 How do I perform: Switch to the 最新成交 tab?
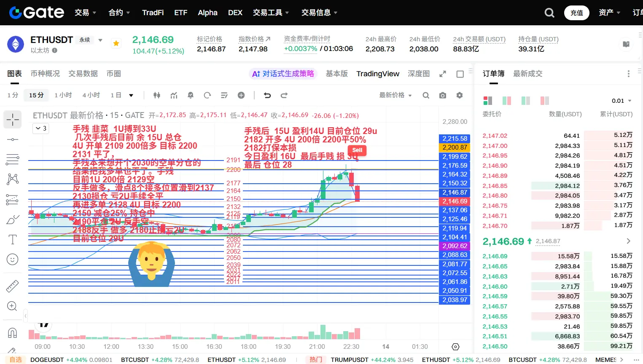528,74
